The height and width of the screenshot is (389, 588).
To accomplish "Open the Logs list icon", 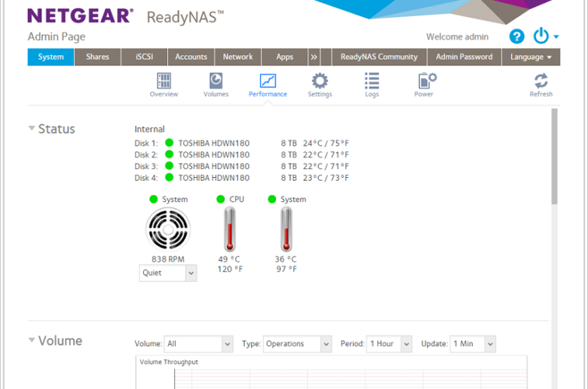I will coord(372,84).
